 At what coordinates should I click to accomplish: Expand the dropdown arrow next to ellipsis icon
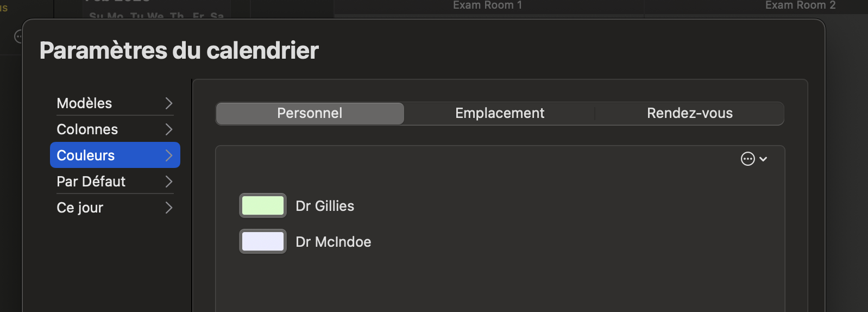pyautogui.click(x=763, y=159)
